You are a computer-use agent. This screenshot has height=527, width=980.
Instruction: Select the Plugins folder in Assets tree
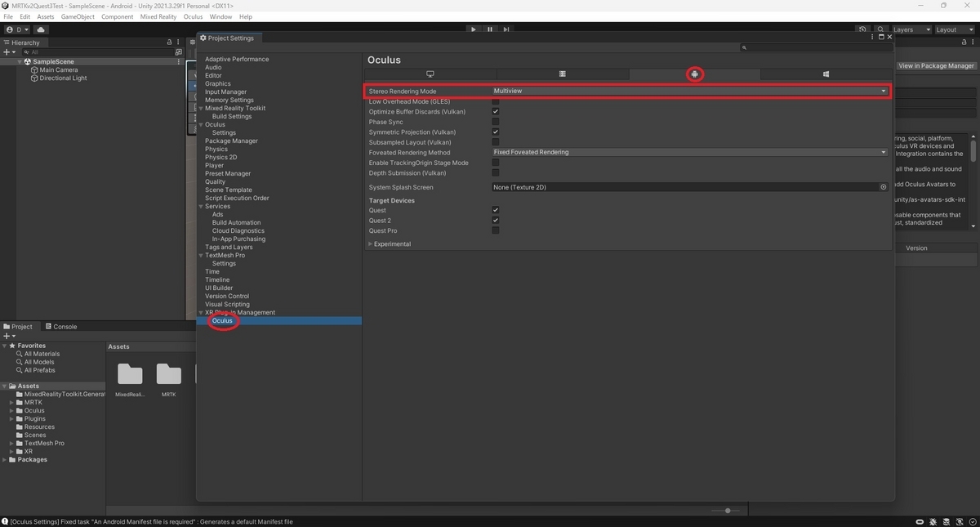[34, 418]
